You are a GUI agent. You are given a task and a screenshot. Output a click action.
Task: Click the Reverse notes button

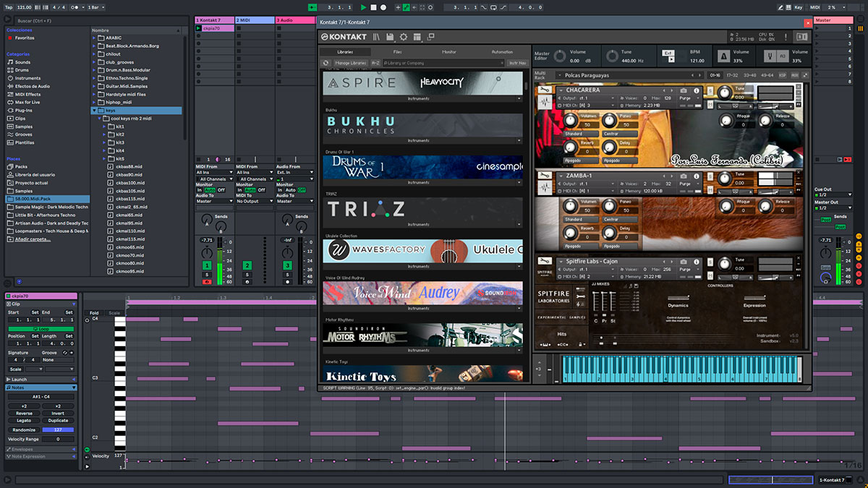(24, 414)
